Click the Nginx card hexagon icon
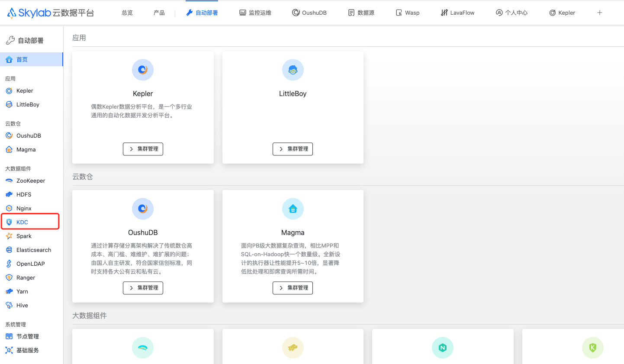Screen dimensions: 624x364 point(443,348)
